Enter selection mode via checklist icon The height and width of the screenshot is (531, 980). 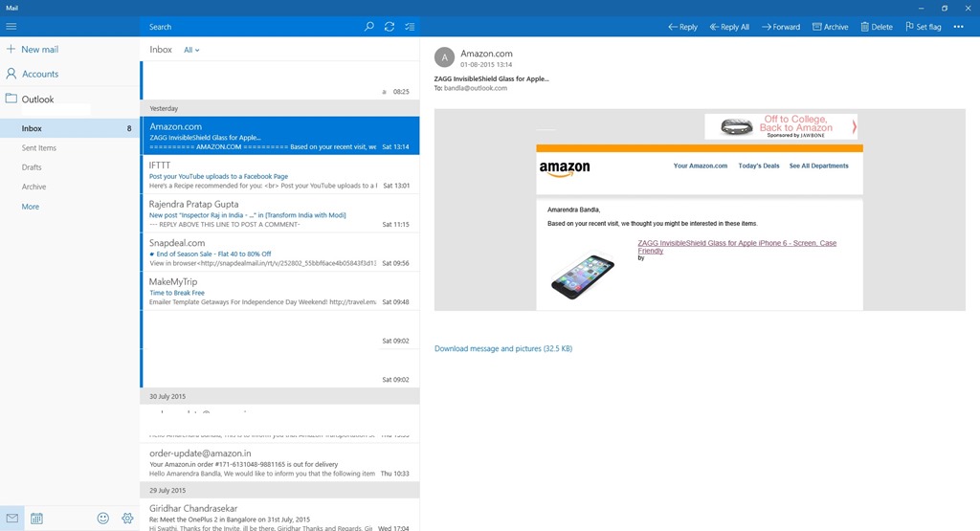pyautogui.click(x=410, y=26)
